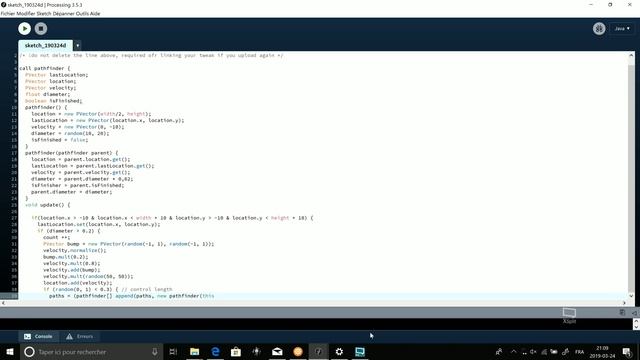The image size is (640, 360).
Task: Click the network icon in system tray
Action: 544,351
